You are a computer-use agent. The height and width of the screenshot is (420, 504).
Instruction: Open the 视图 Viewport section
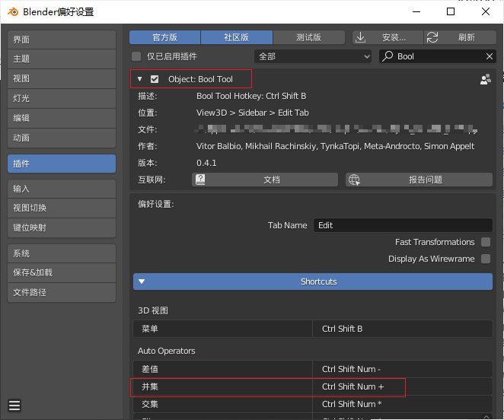62,78
